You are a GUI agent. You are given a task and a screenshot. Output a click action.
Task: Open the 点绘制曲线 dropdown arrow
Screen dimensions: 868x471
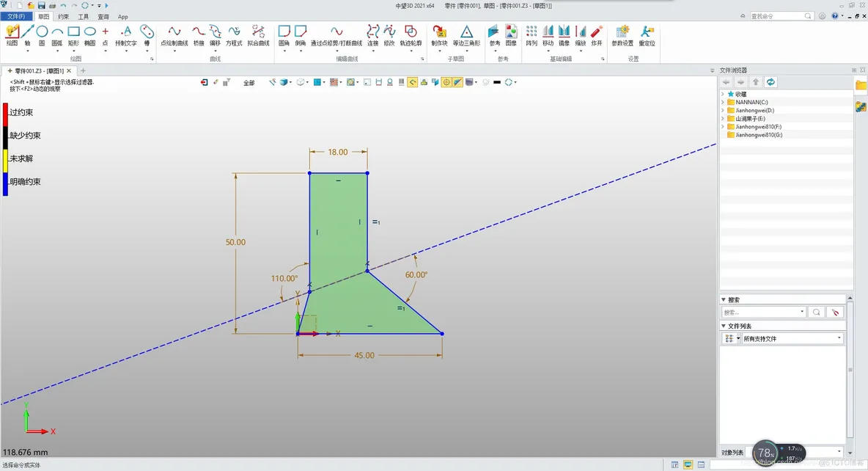[x=174, y=51]
